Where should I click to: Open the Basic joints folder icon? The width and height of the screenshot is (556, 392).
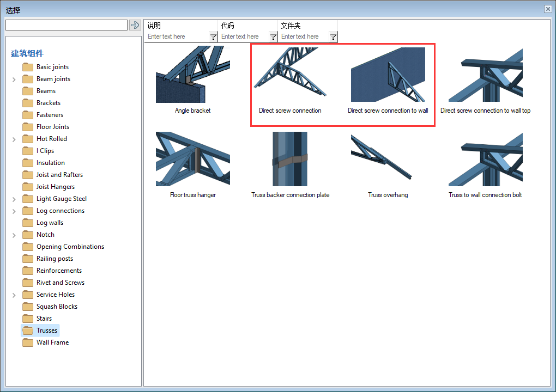pos(28,67)
